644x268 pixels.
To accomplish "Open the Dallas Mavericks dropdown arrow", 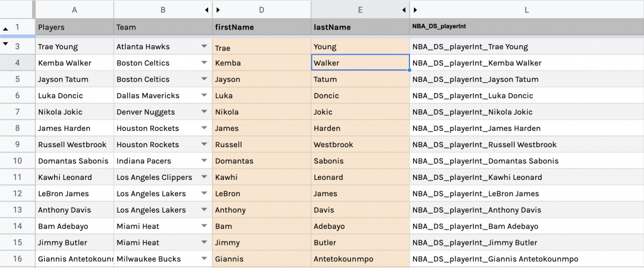I will 204,96.
